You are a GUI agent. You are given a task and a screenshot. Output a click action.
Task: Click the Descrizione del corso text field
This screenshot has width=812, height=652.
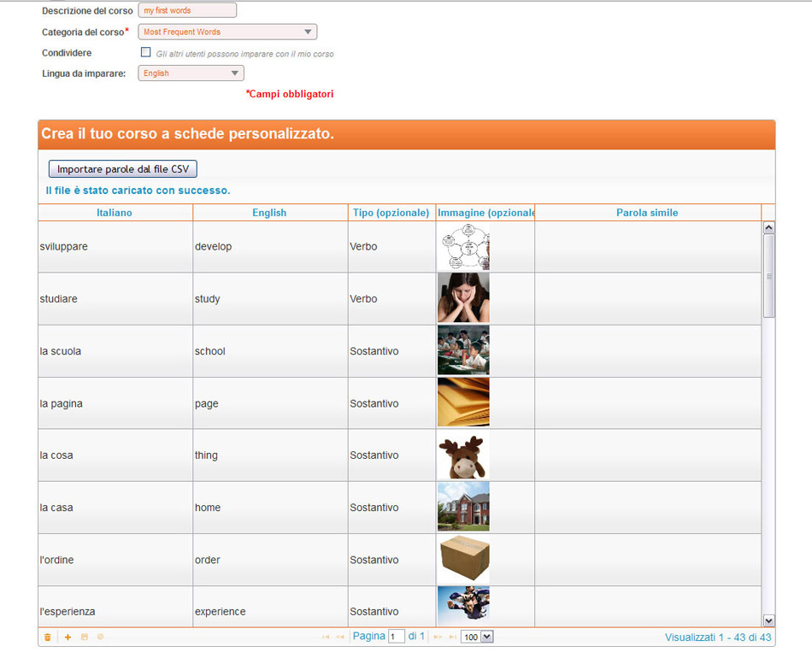[x=187, y=11]
